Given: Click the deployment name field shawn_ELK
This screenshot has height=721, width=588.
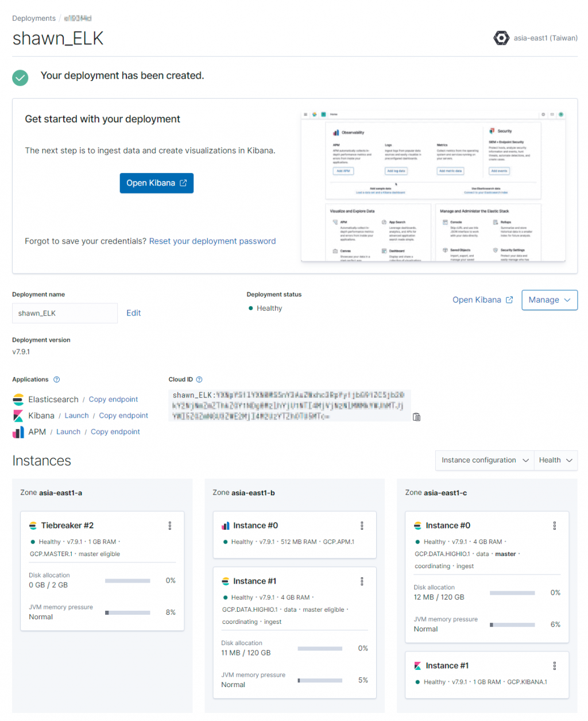Looking at the screenshot, I should (65, 313).
